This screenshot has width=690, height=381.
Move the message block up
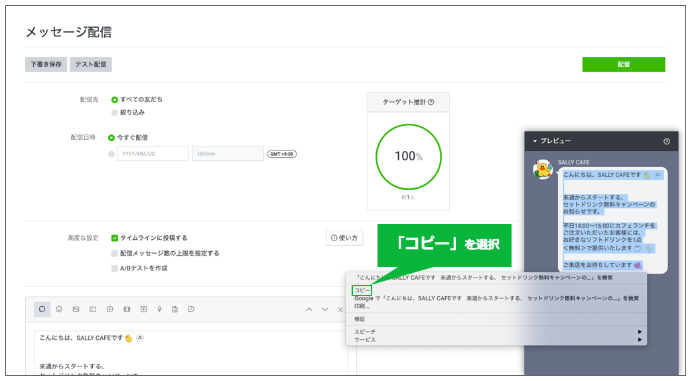pos(309,309)
